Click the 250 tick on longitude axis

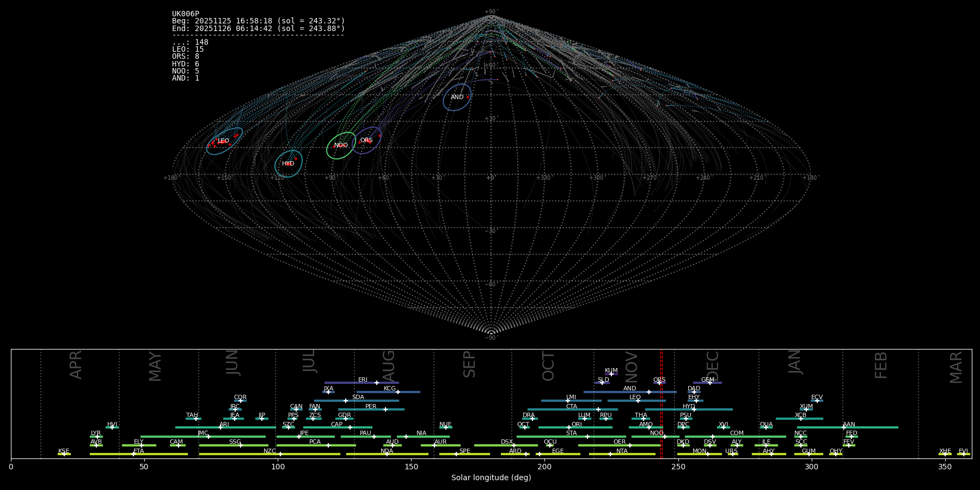coord(678,467)
